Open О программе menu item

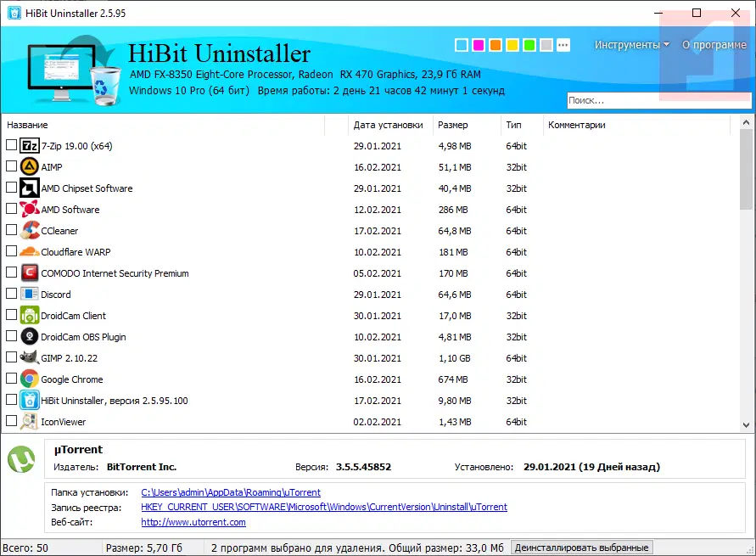pyautogui.click(x=714, y=45)
